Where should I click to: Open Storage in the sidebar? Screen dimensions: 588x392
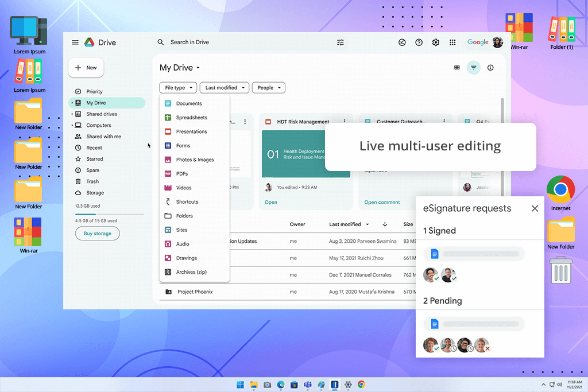95,193
